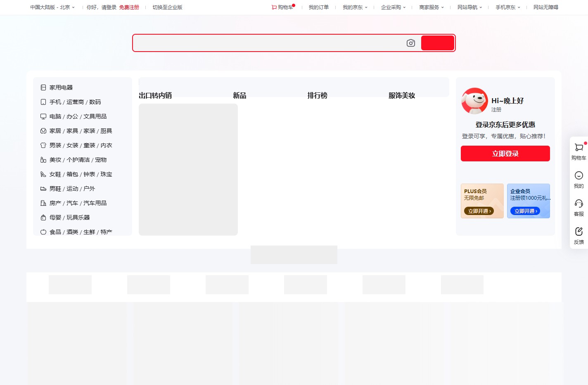This screenshot has height=385, width=588.
Task: Click the red search button
Action: (438, 43)
